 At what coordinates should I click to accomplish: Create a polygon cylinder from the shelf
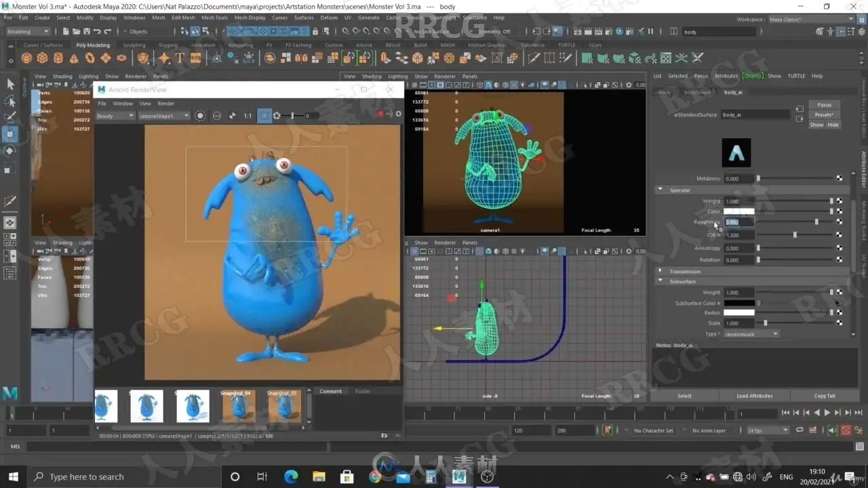click(x=58, y=58)
